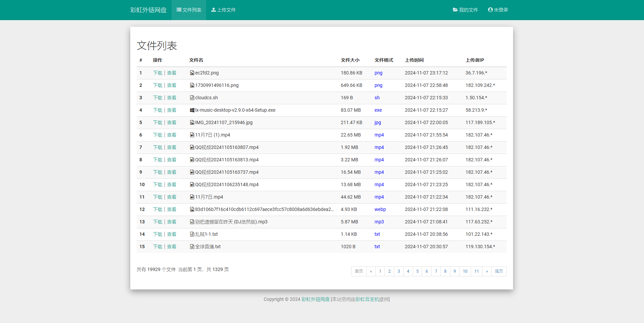Download cloudcs.sh with its 下载 link
This screenshot has height=323, width=644.
(x=157, y=98)
